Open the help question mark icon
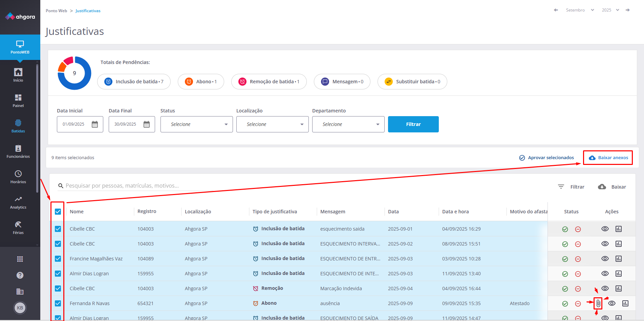This screenshot has width=644, height=321. pos(20,275)
